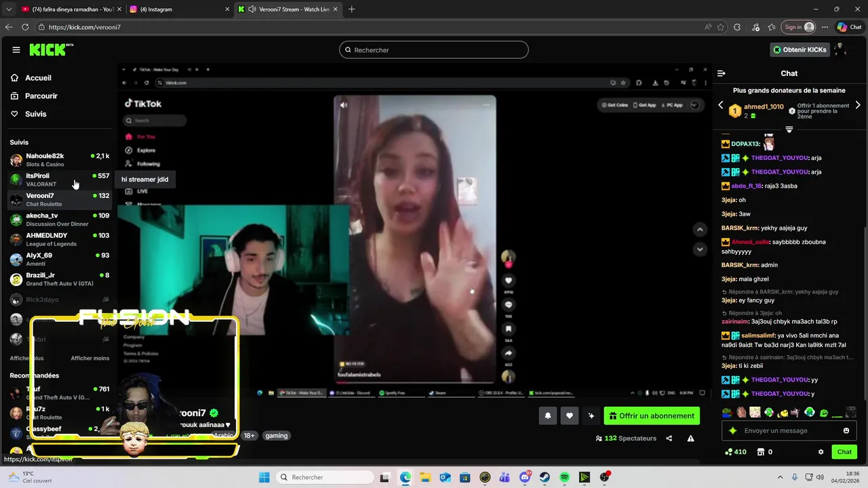Insert the Pepe frog emote from quick row
This screenshot has height=488, width=868.
[727, 412]
